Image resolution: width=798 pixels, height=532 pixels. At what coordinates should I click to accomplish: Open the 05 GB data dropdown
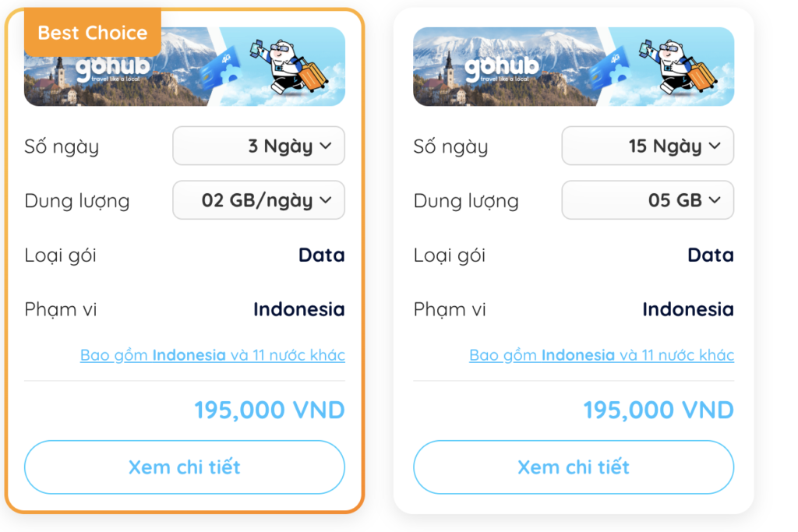647,200
